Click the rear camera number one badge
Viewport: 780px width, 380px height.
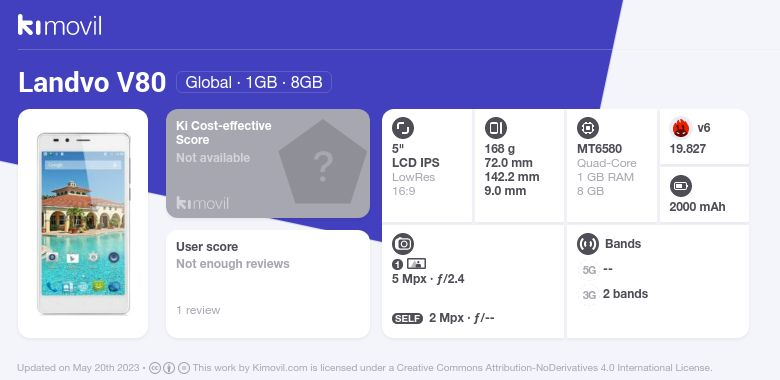[397, 265]
